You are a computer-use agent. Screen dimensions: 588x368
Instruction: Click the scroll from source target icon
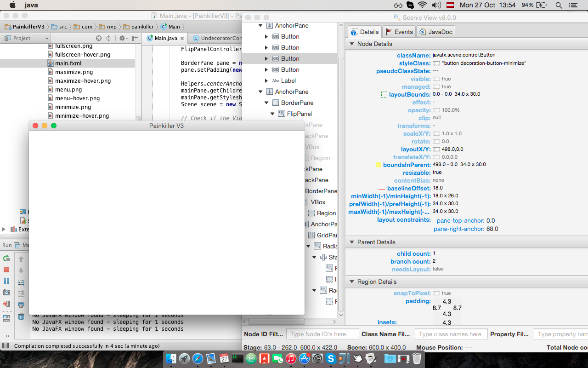(98, 38)
